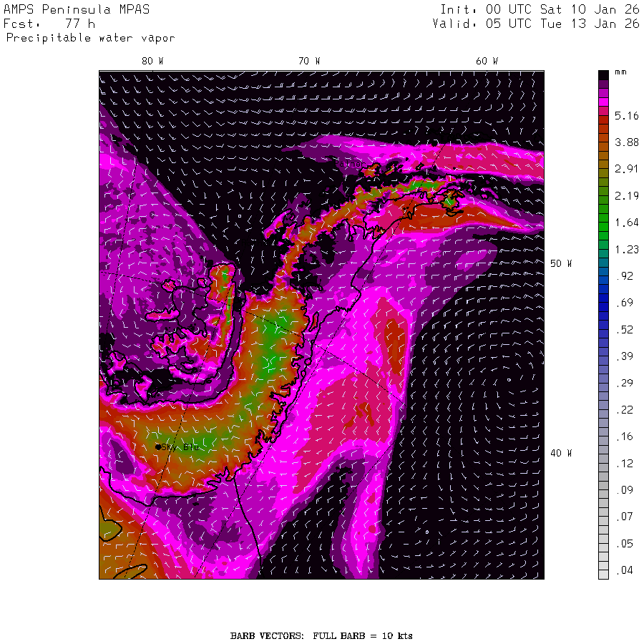Click the Precipitable water vapor label
Screen dimensions: 644x644
coord(90,38)
